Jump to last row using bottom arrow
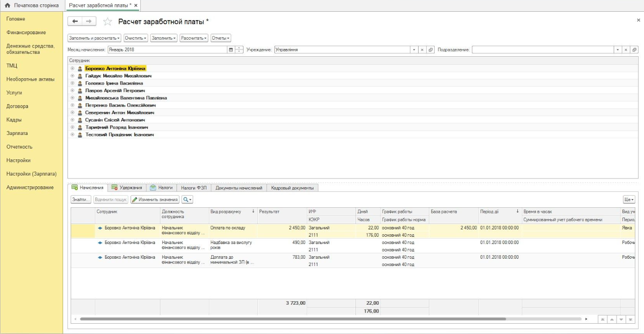The height and width of the screenshot is (334, 644). point(631,319)
